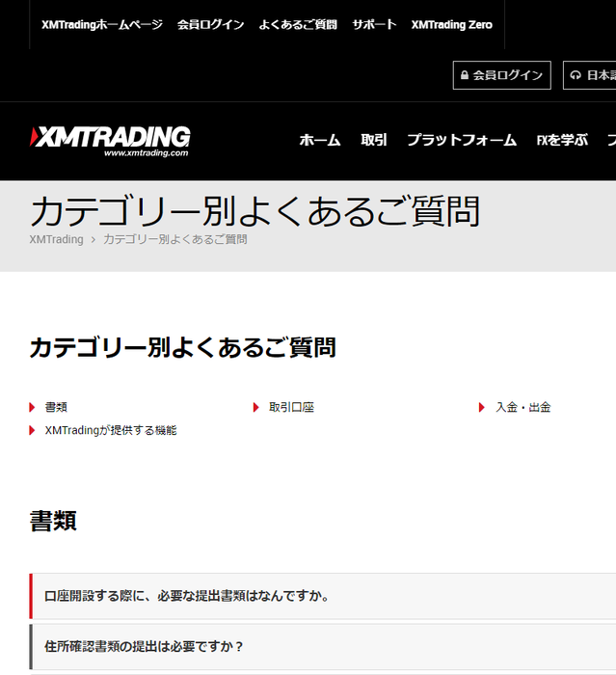
Task: Click the 書類 section heading
Action: click(53, 521)
